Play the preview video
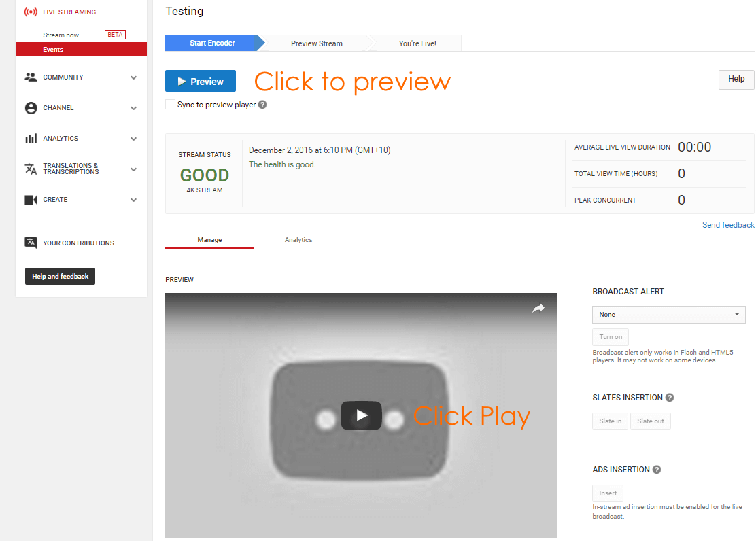Image resolution: width=756 pixels, height=541 pixels. (x=361, y=415)
